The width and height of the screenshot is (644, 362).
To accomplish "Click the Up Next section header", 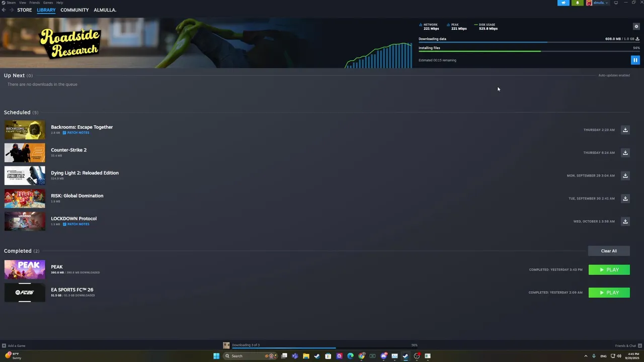I will tap(18, 75).
